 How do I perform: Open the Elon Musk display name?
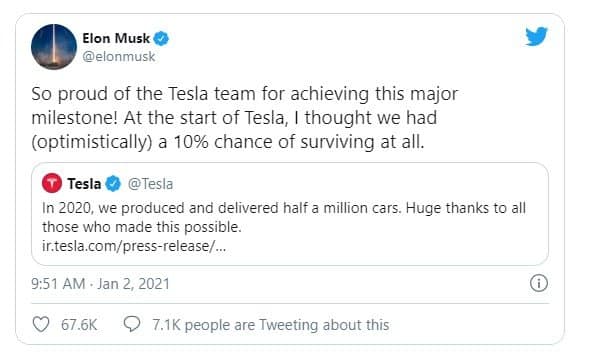116,38
